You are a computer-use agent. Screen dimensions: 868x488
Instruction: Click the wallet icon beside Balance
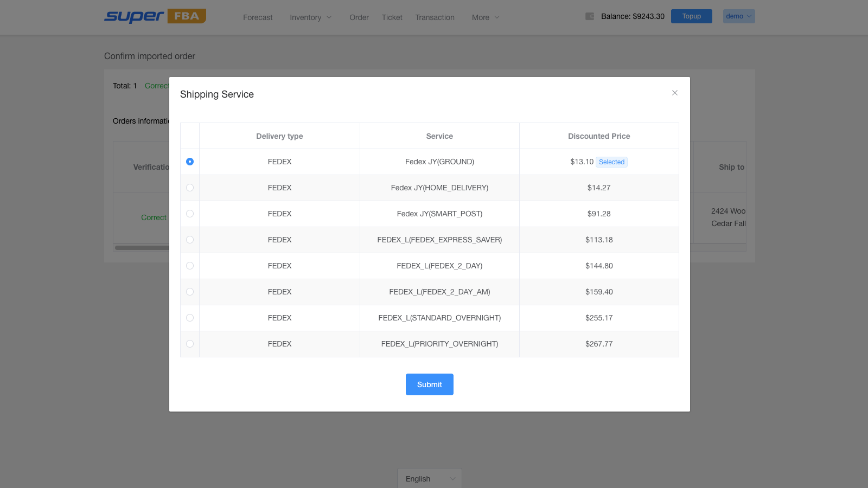(590, 16)
